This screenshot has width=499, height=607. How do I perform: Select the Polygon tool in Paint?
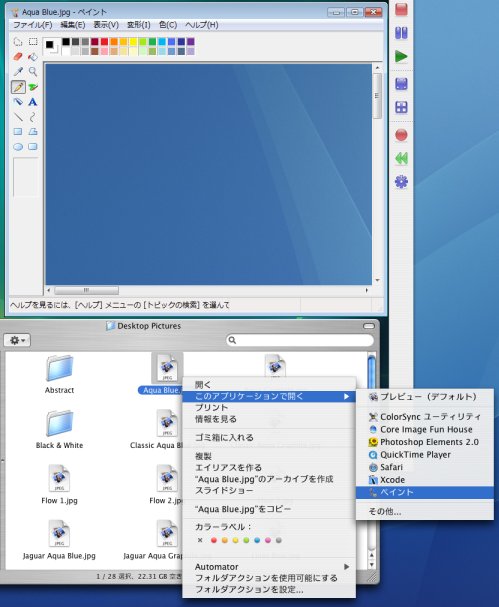coord(33,132)
